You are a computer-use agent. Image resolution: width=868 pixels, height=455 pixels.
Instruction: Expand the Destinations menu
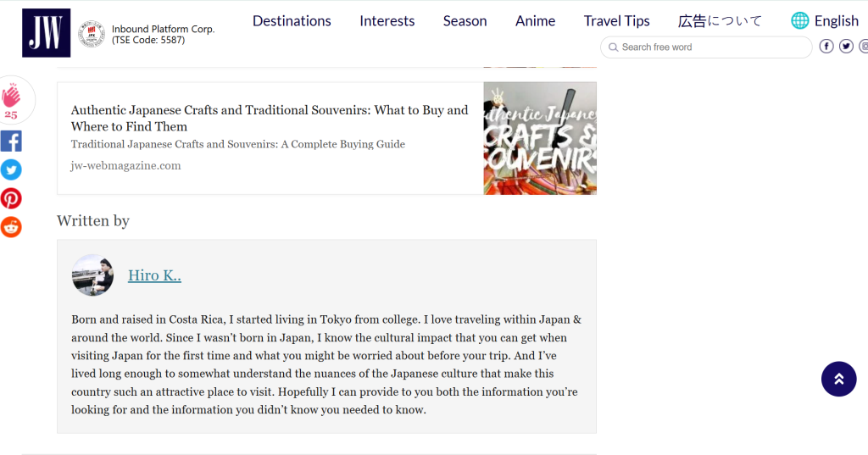(292, 21)
